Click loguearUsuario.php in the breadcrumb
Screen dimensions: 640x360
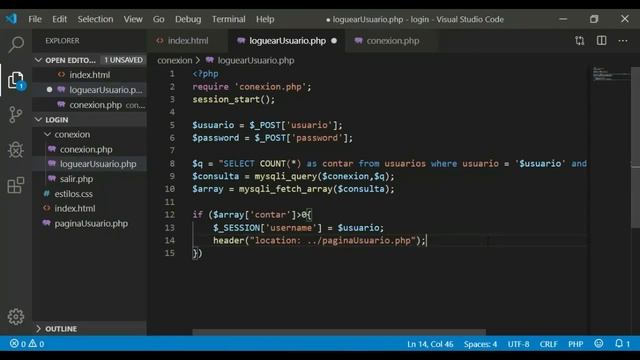pos(256,60)
